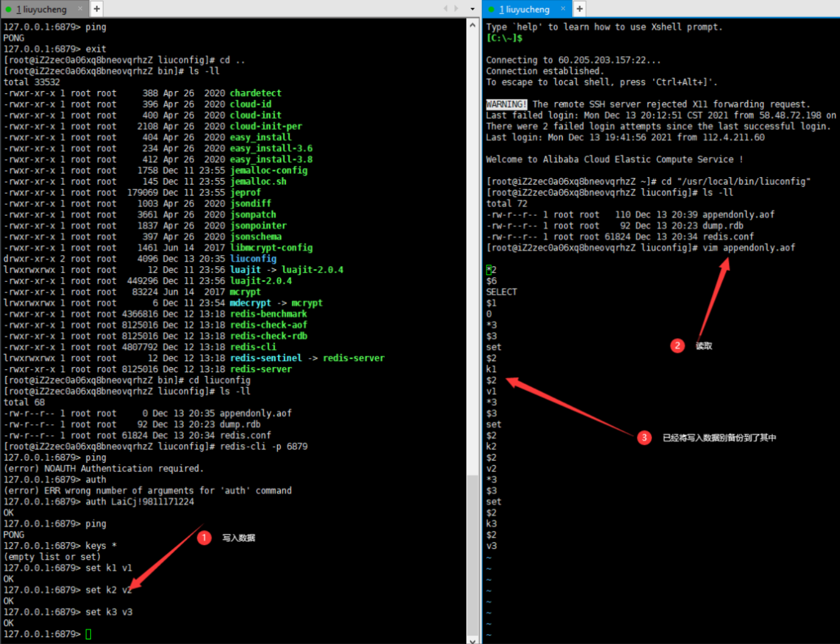Click the 'set k3 v3' command line

coord(68,612)
